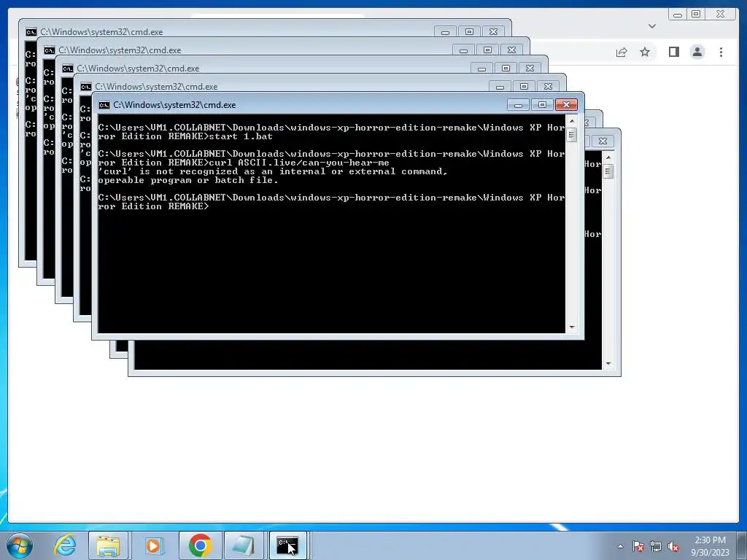Click bottom-right cmd window scrollbar thumb
747x560 pixels.
(x=608, y=171)
